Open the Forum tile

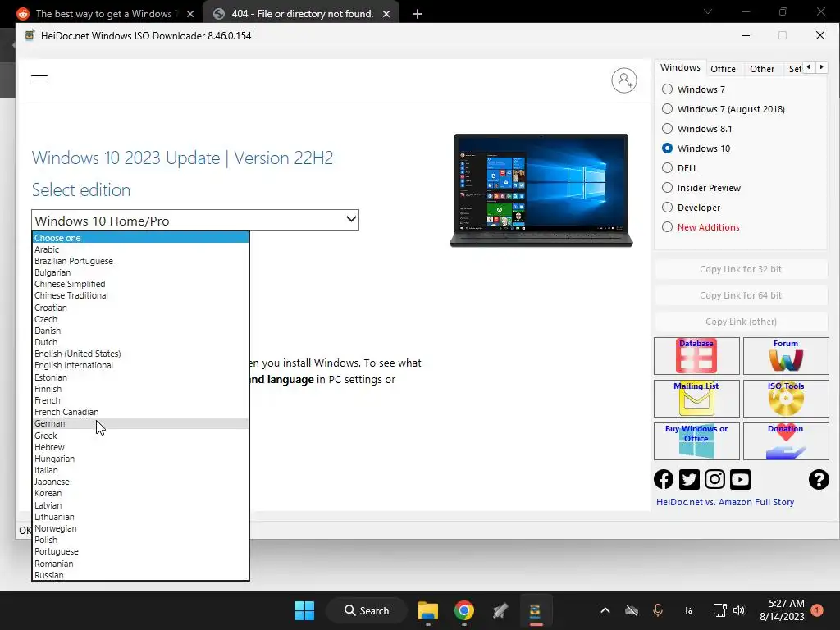click(786, 356)
